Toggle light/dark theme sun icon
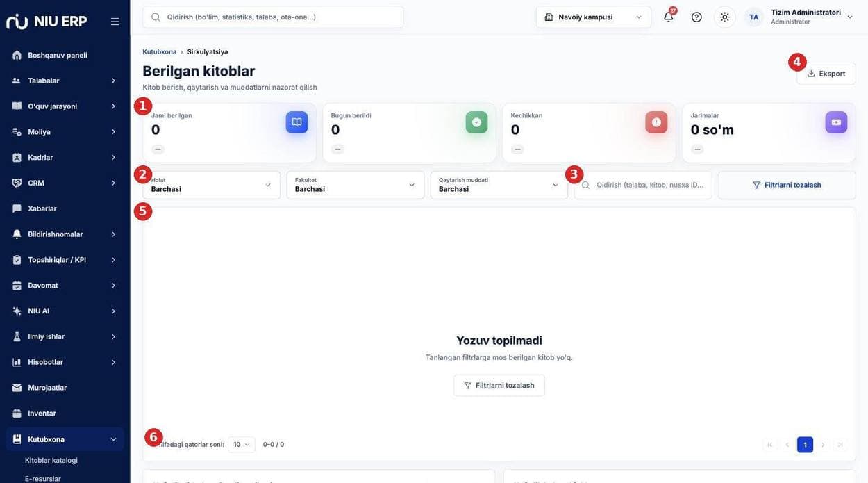The image size is (868, 483). pyautogui.click(x=725, y=17)
